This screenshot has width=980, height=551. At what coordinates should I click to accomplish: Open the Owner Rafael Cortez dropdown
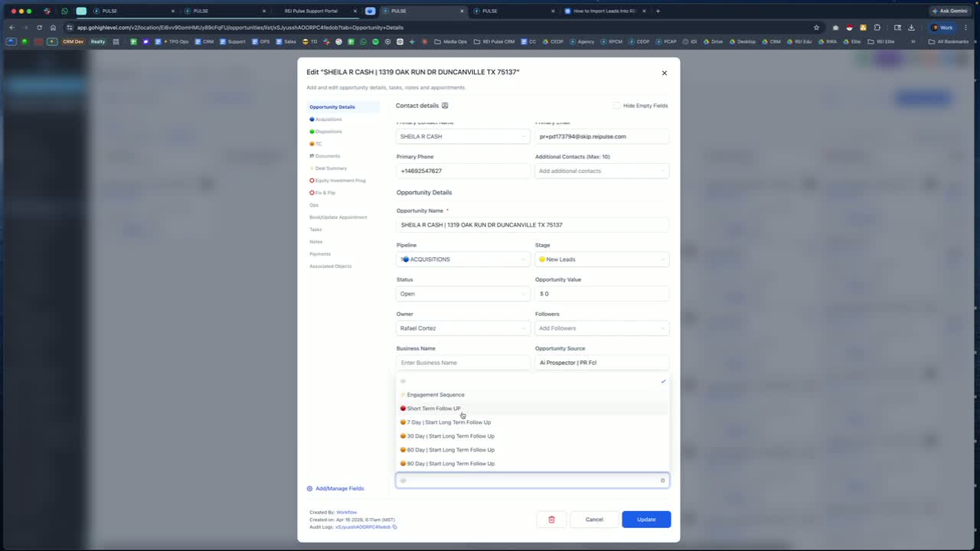click(463, 328)
